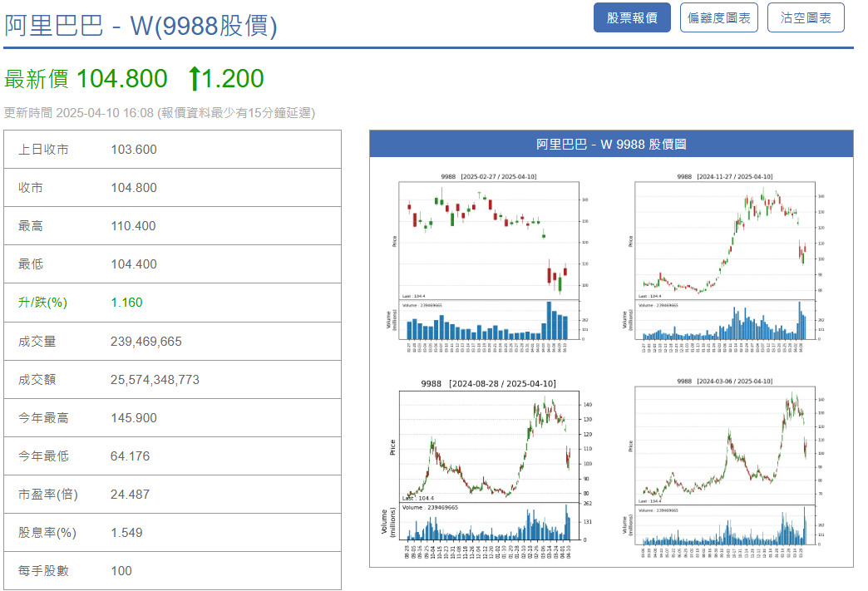Click the year low value 64.176
868x591 pixels.
pyautogui.click(x=130, y=456)
